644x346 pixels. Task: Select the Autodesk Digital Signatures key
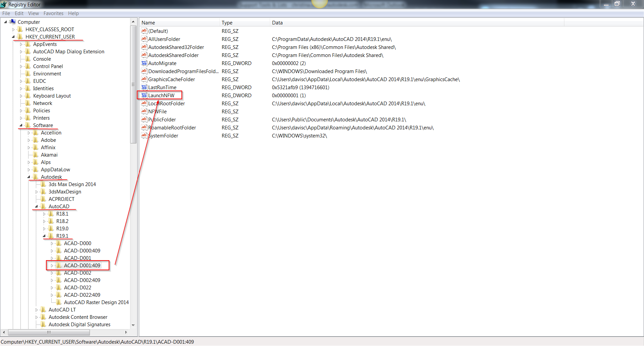tap(79, 324)
